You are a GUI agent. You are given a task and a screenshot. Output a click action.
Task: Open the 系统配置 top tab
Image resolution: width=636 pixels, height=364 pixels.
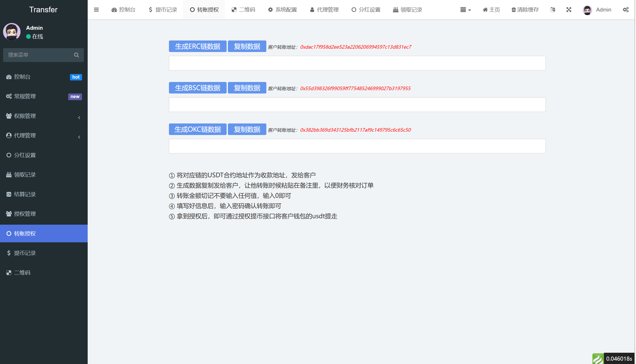(x=282, y=10)
